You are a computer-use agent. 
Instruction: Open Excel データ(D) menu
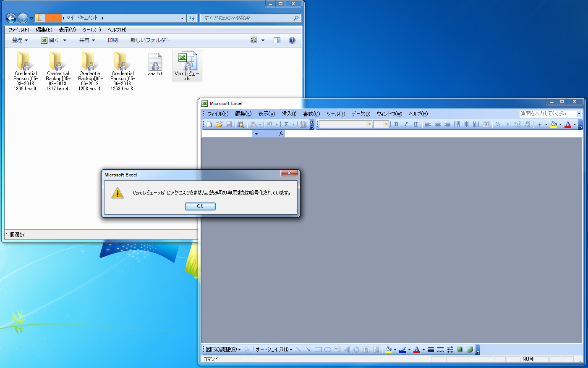pos(361,114)
